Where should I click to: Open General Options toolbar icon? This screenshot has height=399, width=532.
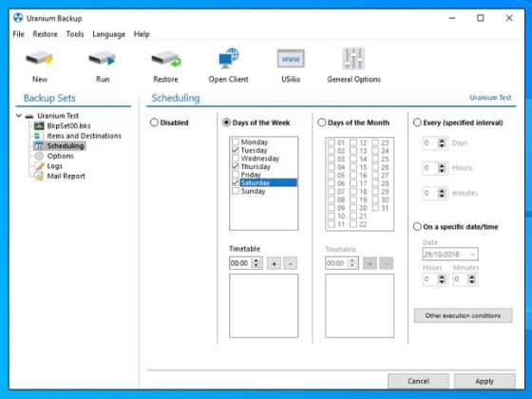[353, 66]
